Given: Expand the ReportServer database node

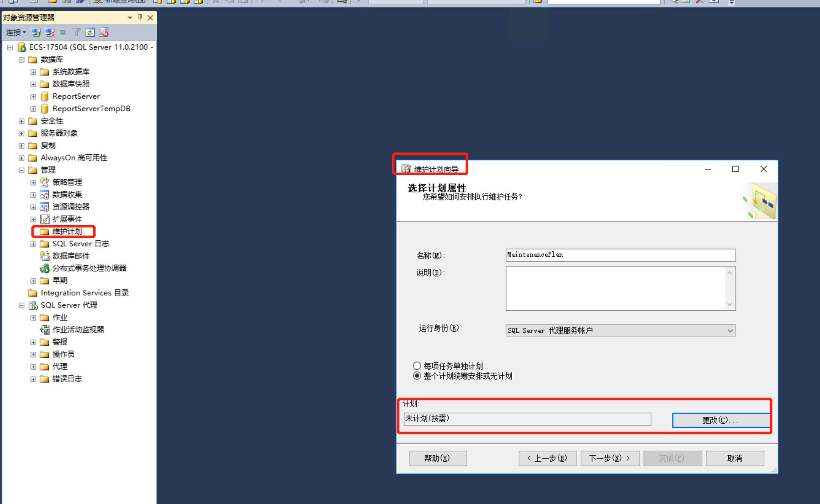Looking at the screenshot, I should 32,96.
